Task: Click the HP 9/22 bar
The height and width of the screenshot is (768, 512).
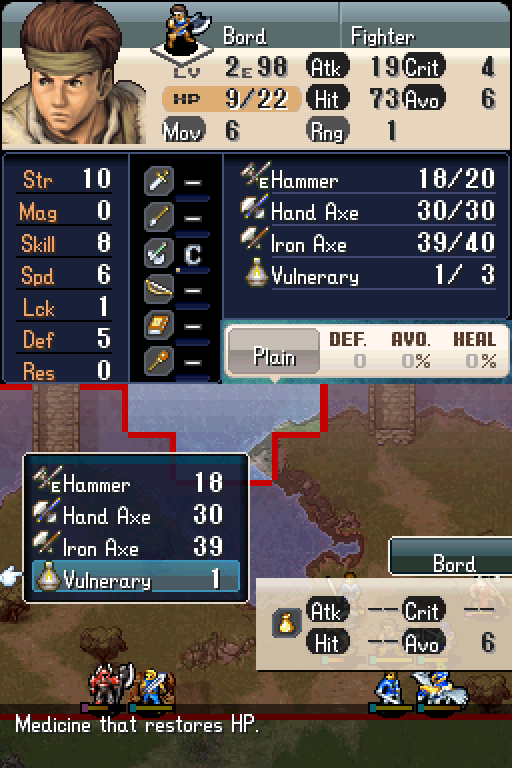Action: [231, 99]
